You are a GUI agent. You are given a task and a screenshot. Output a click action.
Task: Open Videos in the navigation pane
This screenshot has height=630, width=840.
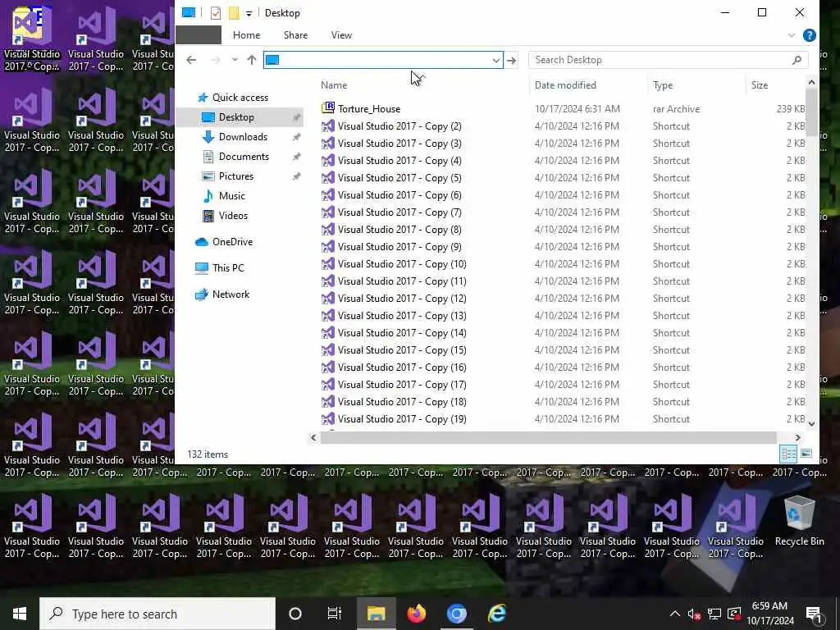click(233, 216)
